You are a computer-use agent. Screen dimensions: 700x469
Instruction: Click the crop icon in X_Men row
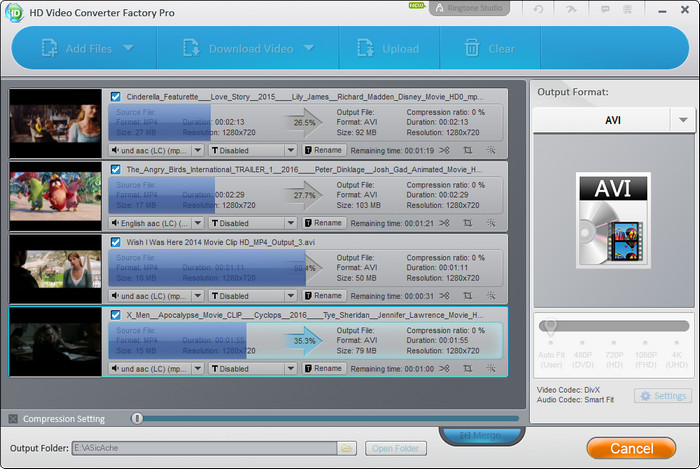(467, 369)
